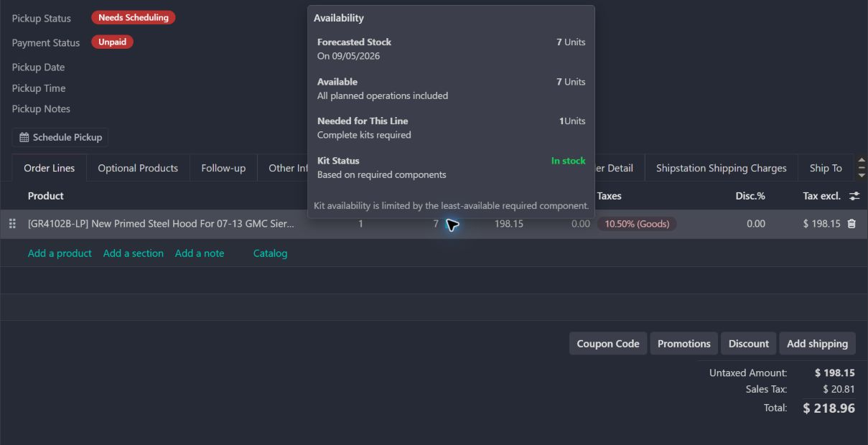Click the Needs Scheduling status badge
868x445 pixels.
tap(134, 17)
